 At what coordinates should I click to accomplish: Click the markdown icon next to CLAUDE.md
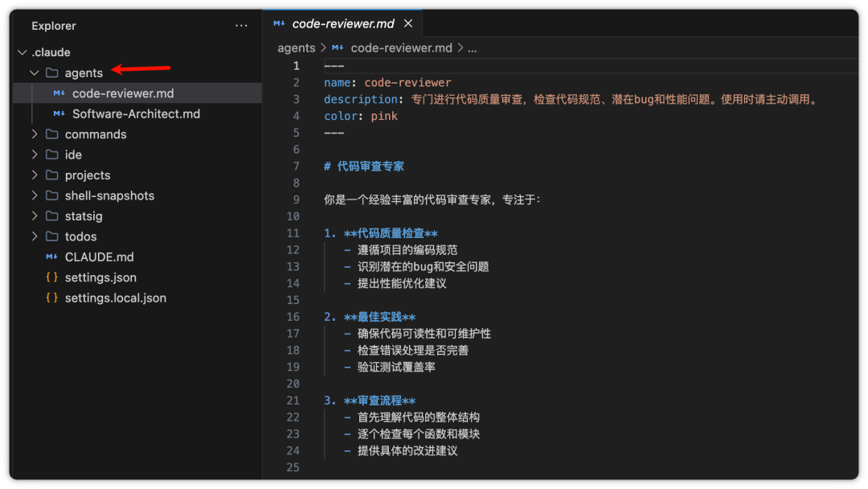coord(51,257)
